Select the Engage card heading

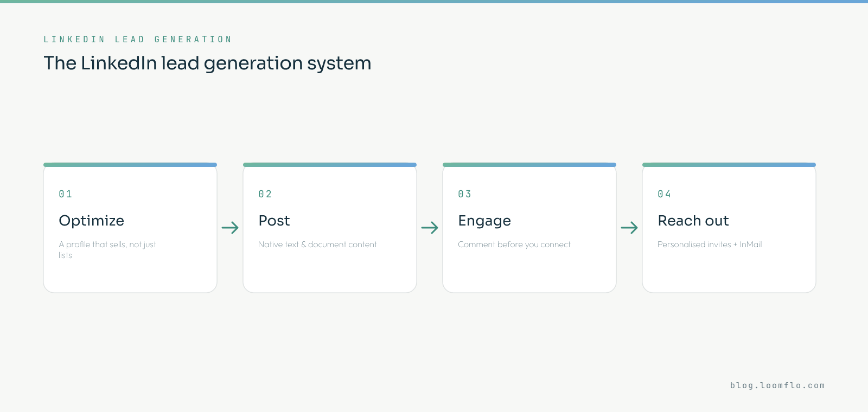tap(484, 221)
